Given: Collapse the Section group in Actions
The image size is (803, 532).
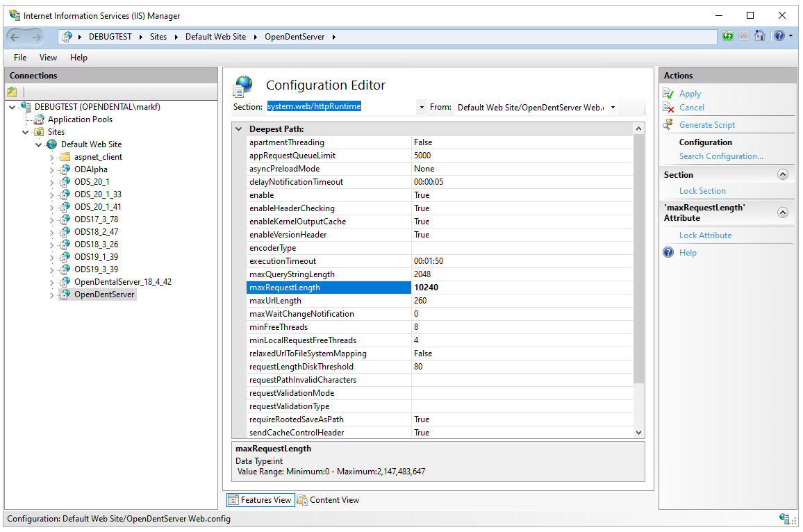Looking at the screenshot, I should point(783,174).
